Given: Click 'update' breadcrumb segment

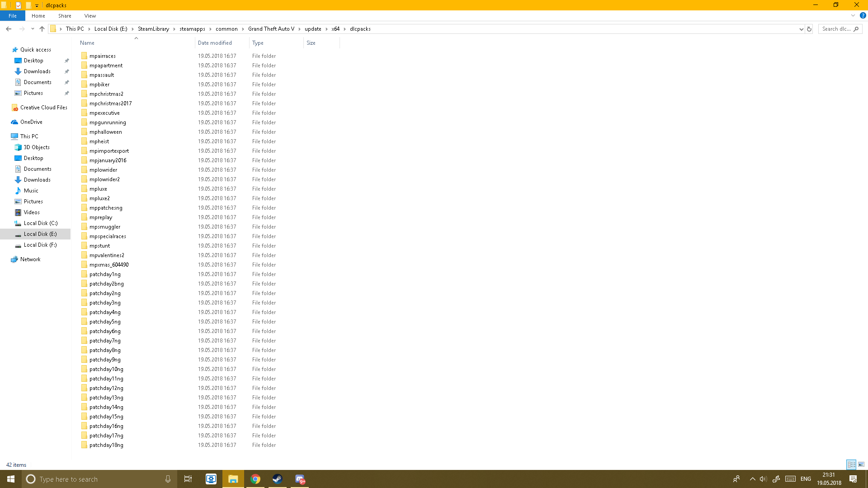Looking at the screenshot, I should point(313,29).
